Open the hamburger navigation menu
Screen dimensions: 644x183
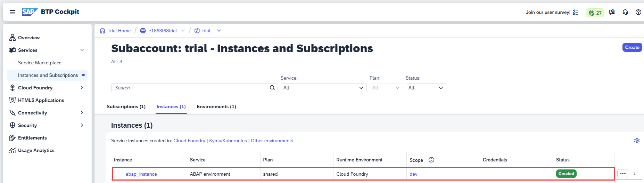[13, 12]
